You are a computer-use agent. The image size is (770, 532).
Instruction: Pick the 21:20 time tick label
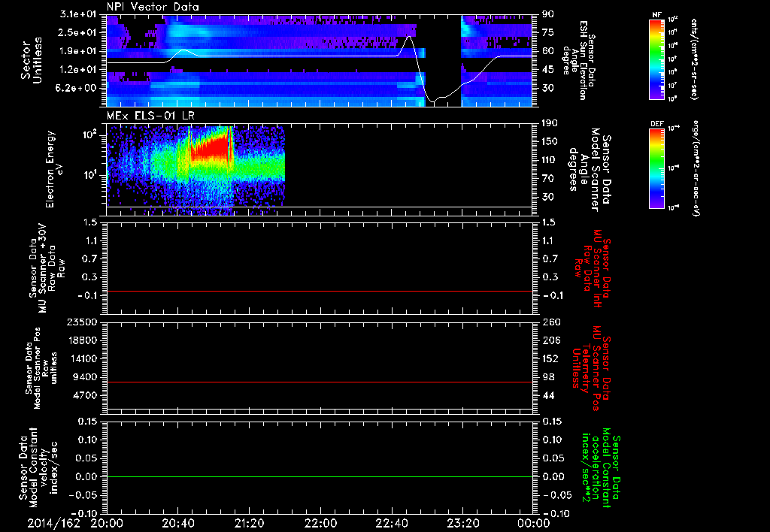click(249, 523)
